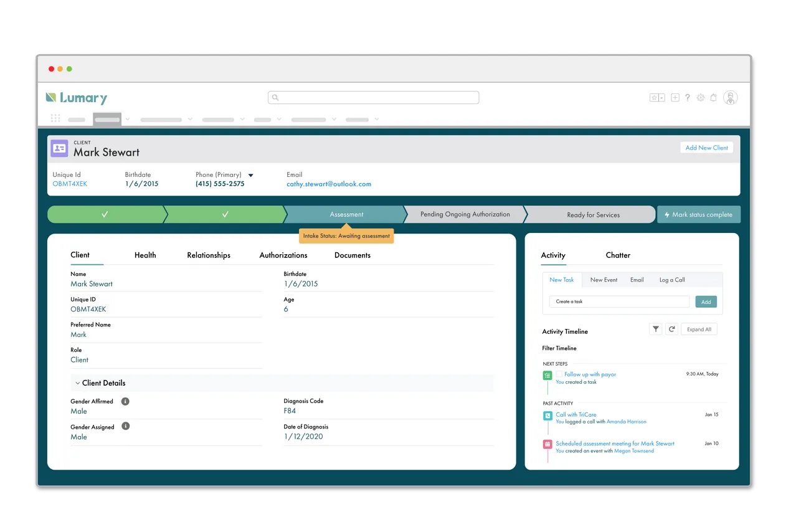
Task: Click Gender Assigned info icon
Action: (x=126, y=426)
